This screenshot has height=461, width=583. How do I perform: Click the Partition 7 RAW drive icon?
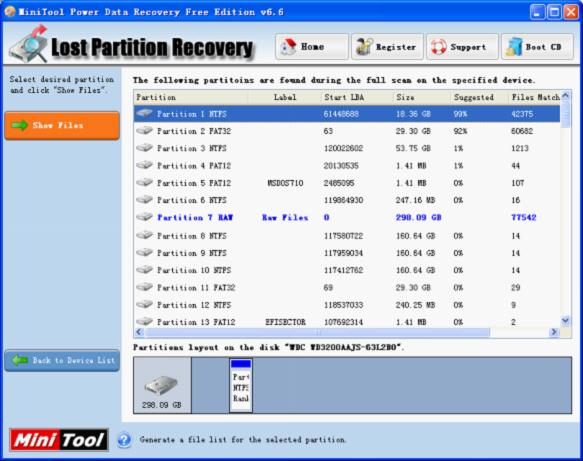[144, 217]
